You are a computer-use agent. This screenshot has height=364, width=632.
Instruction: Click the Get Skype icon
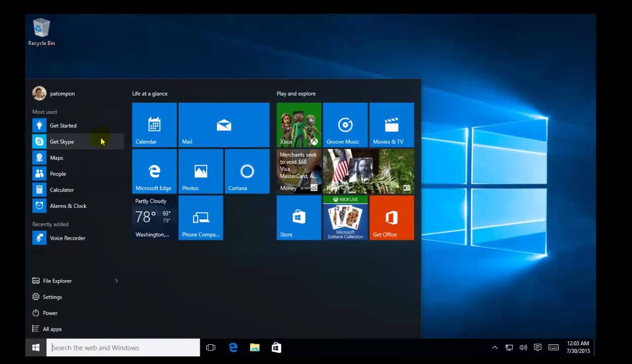[39, 142]
